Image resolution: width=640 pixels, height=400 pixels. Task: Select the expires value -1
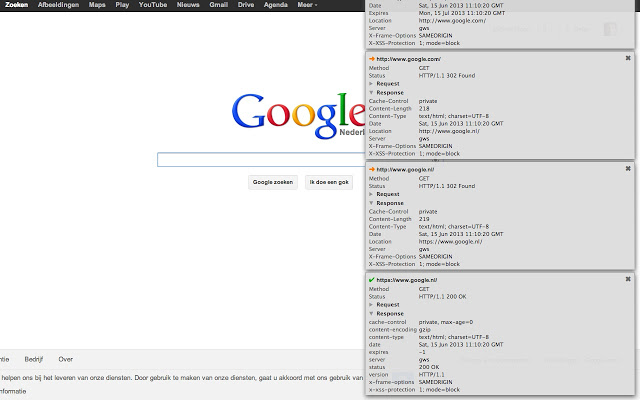[x=422, y=352]
